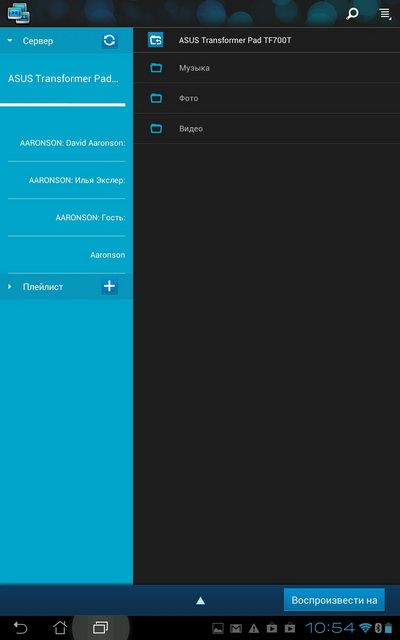Select AARONSON: David Aaronson server
Image resolution: width=400 pixels, height=640 pixels.
(x=67, y=143)
